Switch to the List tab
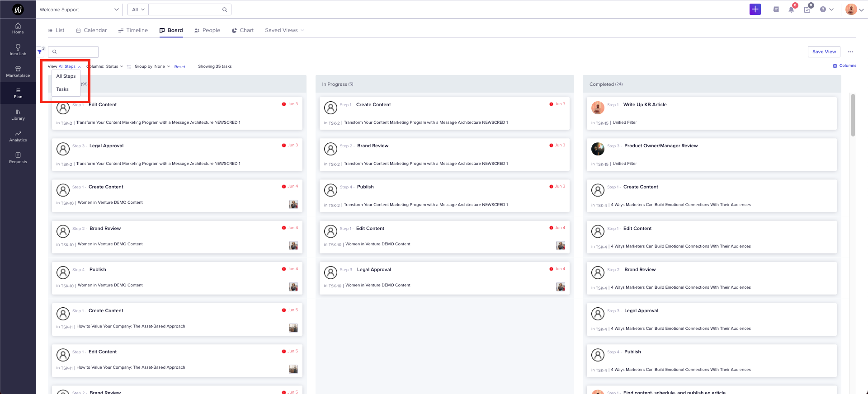868x394 pixels. click(56, 30)
